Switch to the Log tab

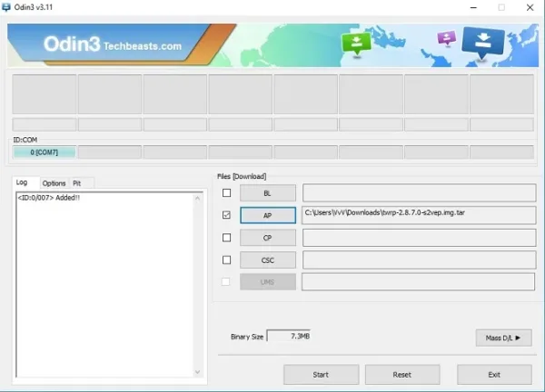click(x=22, y=182)
